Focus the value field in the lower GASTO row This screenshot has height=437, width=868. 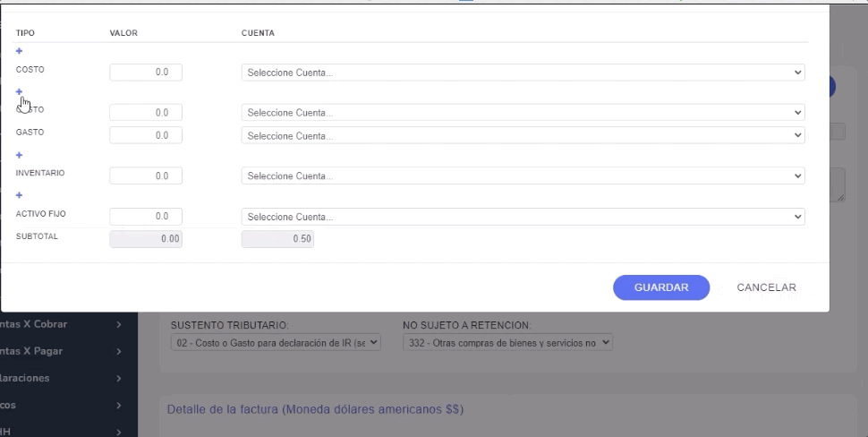click(146, 135)
